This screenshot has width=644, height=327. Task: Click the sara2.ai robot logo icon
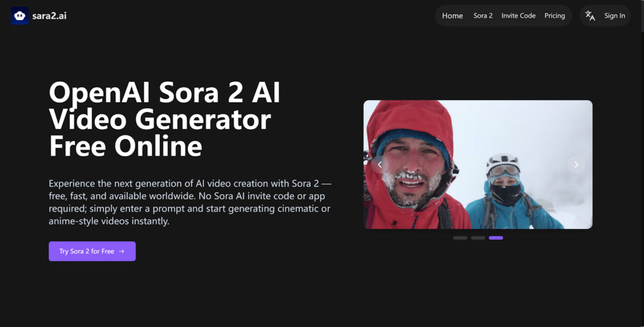point(19,16)
